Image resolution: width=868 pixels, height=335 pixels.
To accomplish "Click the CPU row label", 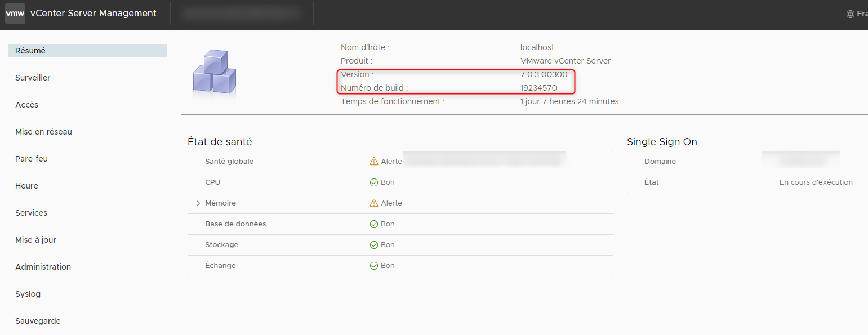I will coord(213,182).
